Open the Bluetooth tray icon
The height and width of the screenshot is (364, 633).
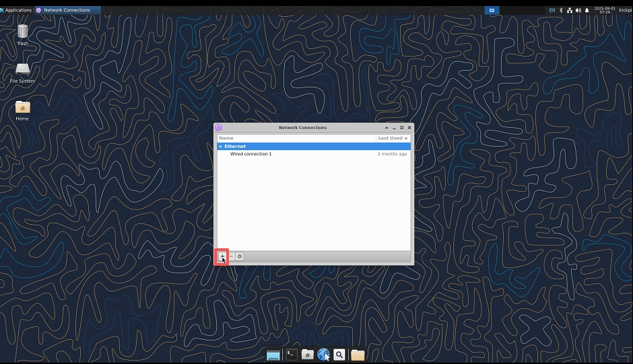tap(562, 10)
